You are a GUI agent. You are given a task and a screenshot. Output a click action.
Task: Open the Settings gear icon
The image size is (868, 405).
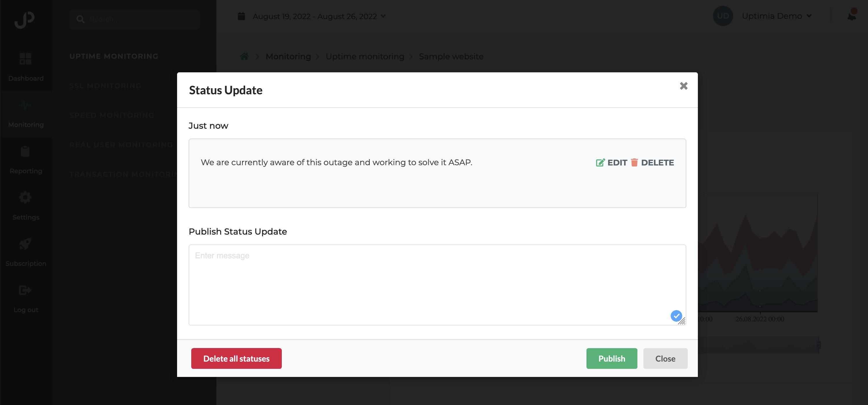pyautogui.click(x=25, y=198)
